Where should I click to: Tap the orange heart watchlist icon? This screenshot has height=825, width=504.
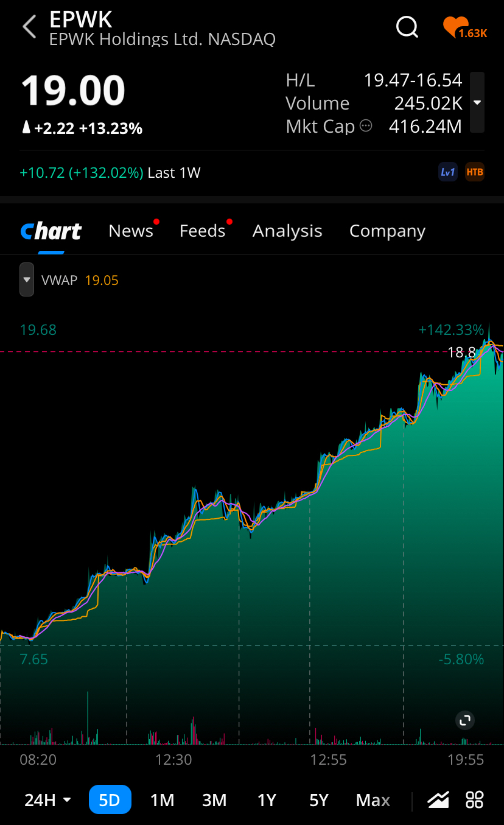click(465, 28)
